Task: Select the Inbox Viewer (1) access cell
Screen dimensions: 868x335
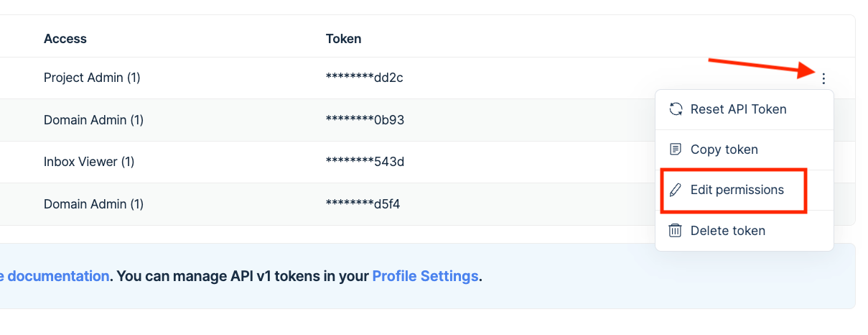Action: pyautogui.click(x=89, y=162)
